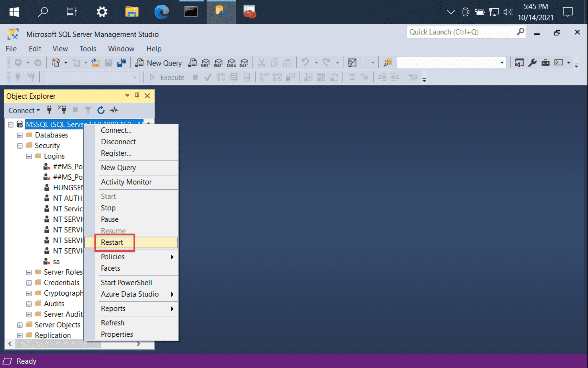Open Windows Settings gear in taskbar

pos(102,12)
